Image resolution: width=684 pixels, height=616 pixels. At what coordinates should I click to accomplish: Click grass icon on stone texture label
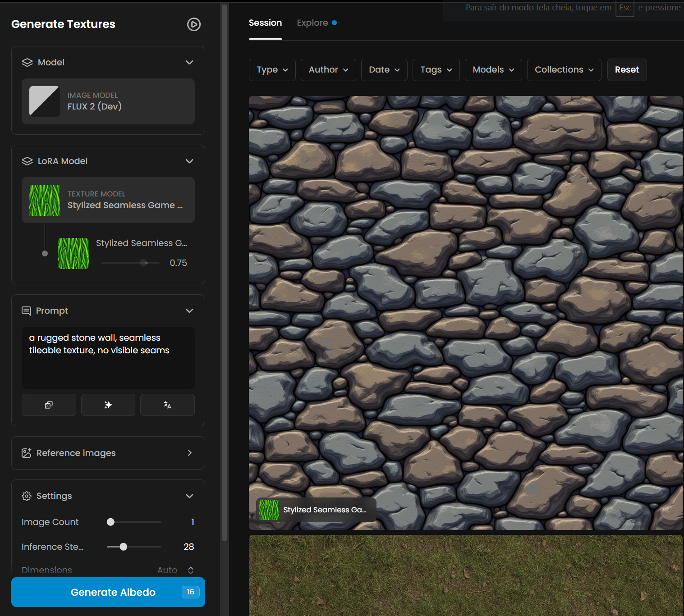[269, 510]
